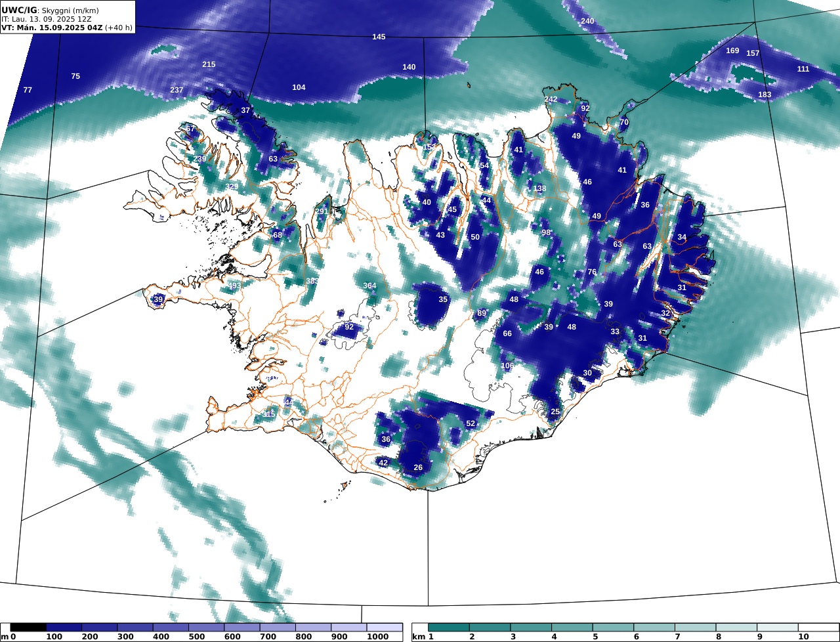Click the visibility value 42 in the south

383,463
